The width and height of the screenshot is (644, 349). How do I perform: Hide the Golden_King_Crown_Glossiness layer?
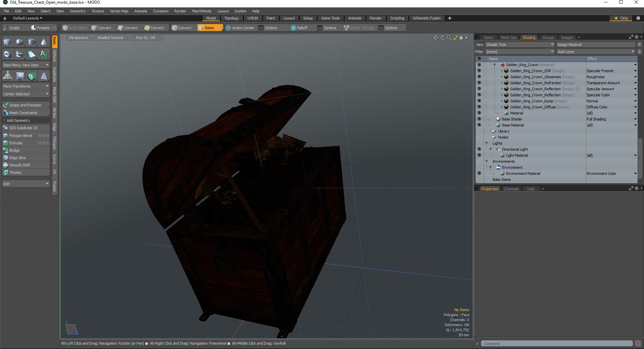coord(479,77)
